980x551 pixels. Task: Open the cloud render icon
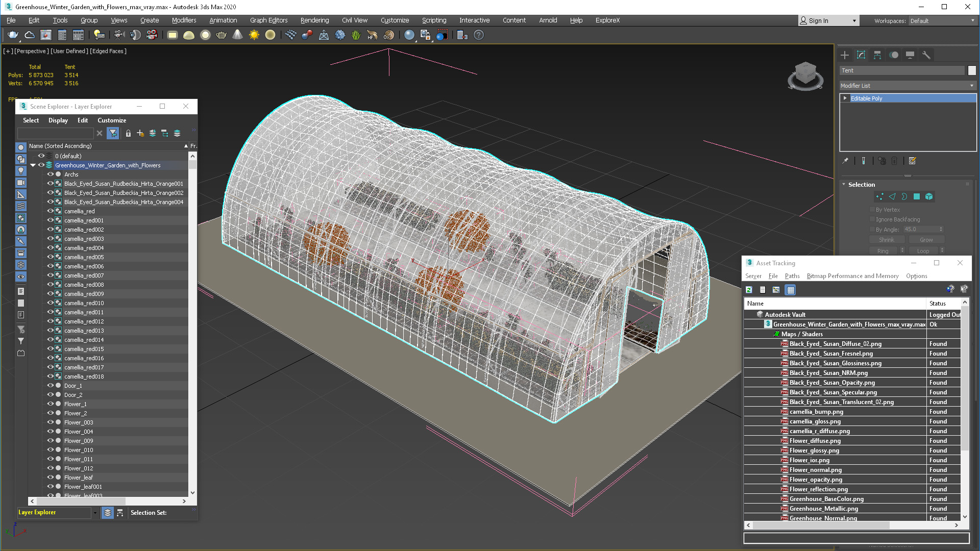(x=30, y=35)
